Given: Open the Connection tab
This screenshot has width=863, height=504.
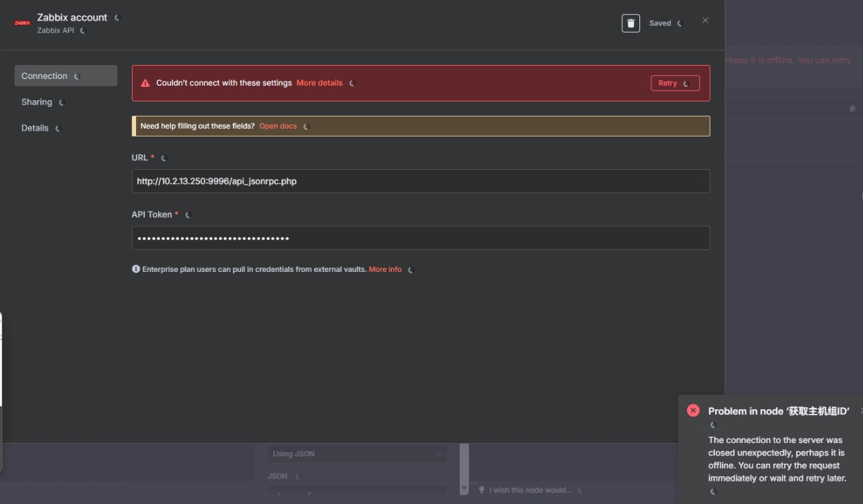Looking at the screenshot, I should pyautogui.click(x=66, y=76).
